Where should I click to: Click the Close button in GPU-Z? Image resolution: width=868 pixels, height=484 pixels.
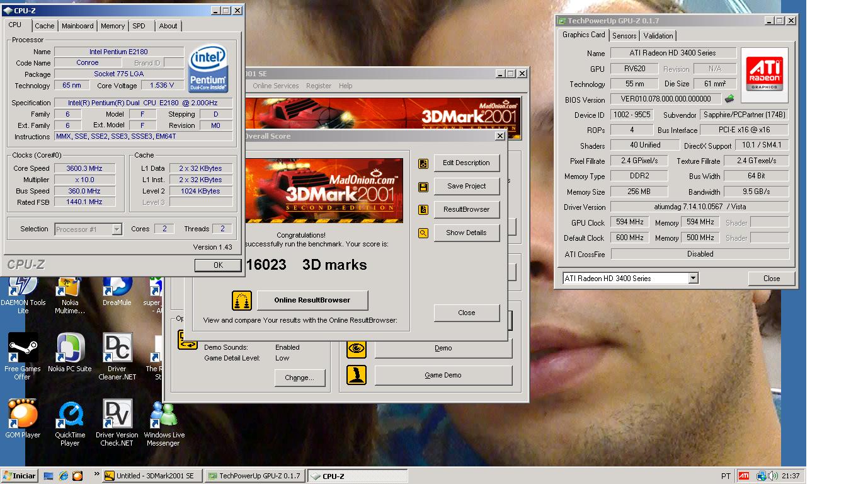click(x=772, y=279)
